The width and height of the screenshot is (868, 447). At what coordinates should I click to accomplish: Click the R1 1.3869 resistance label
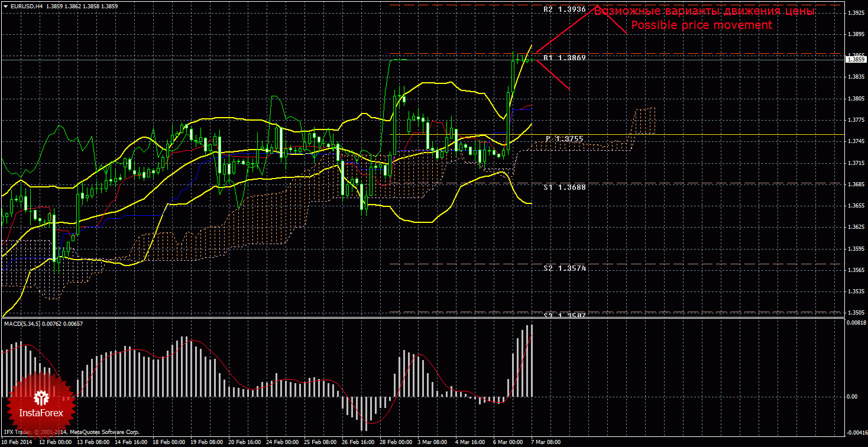tap(565, 57)
